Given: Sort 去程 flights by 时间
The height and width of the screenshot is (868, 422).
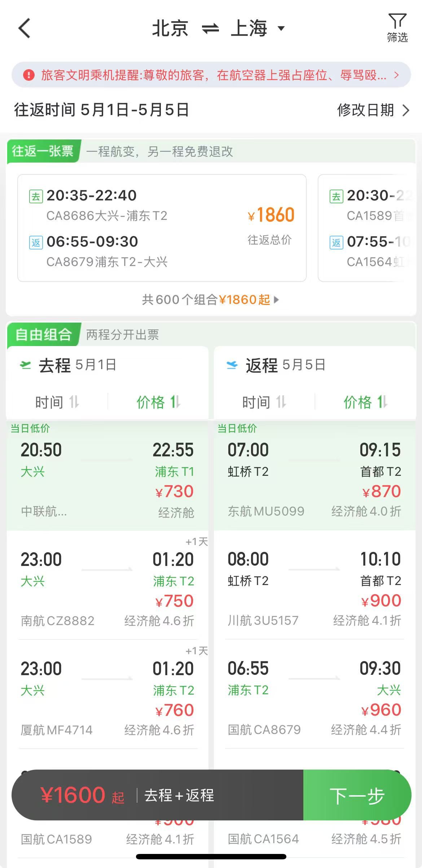Looking at the screenshot, I should [x=57, y=402].
